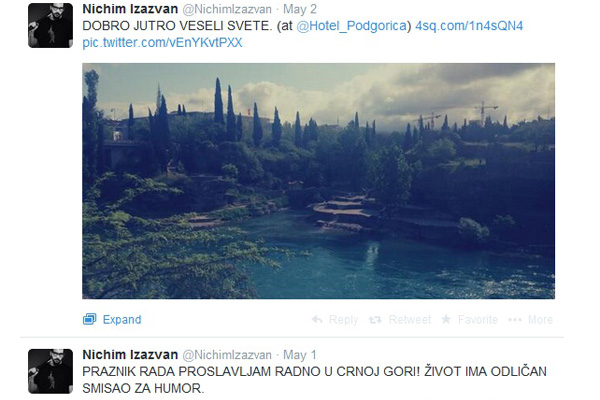
Task: Click the Expand photo icon
Action: click(90, 319)
